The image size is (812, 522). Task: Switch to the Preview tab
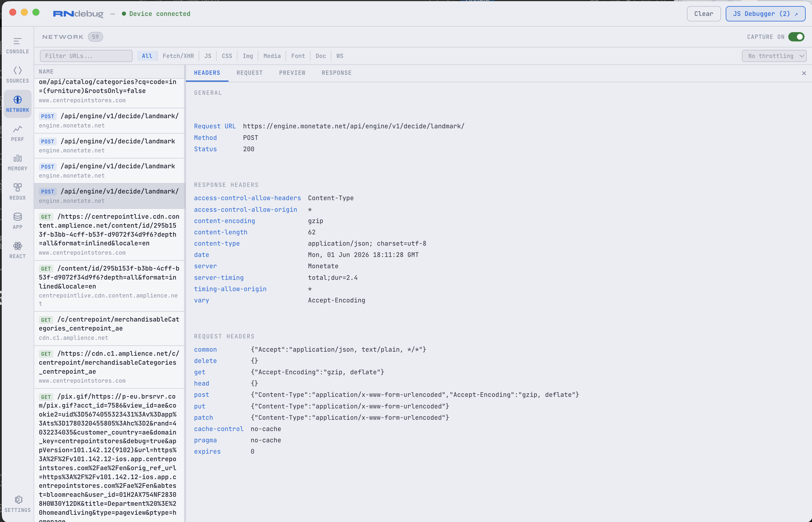pyautogui.click(x=292, y=73)
